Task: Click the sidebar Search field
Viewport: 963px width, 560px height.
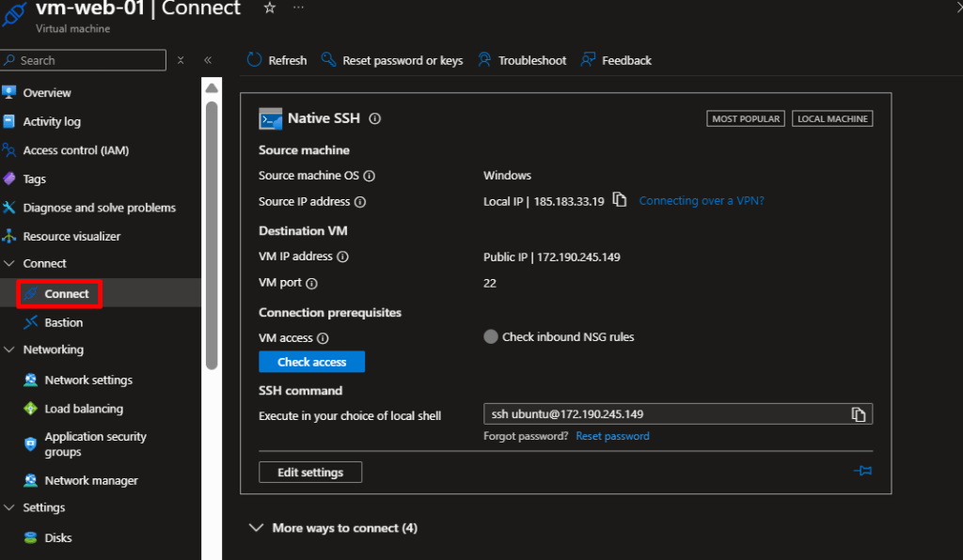Action: click(89, 60)
